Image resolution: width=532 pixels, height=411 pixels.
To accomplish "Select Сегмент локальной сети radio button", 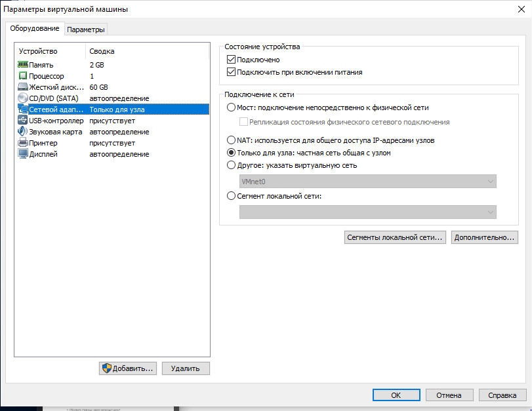I will click(231, 196).
